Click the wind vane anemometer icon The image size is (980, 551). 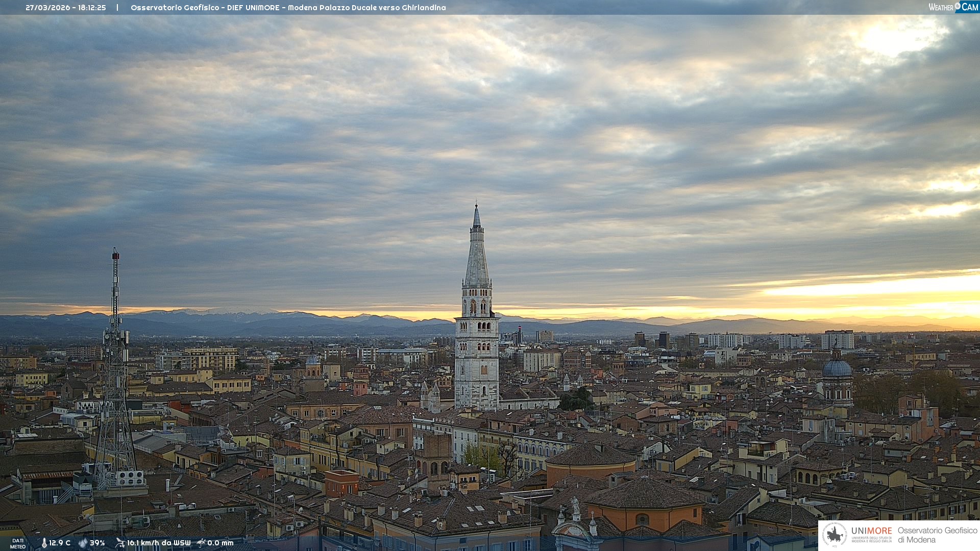click(120, 543)
